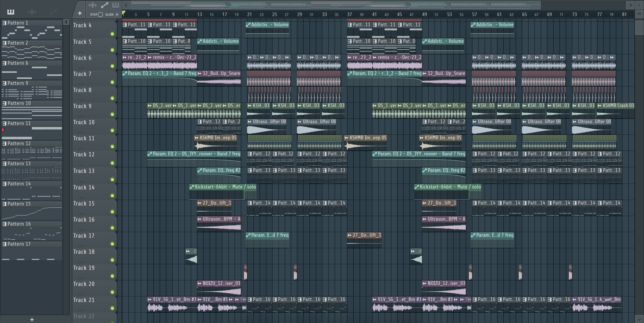The image size is (644, 323).
Task: Click the Track 14 header label
Action: [x=84, y=188]
